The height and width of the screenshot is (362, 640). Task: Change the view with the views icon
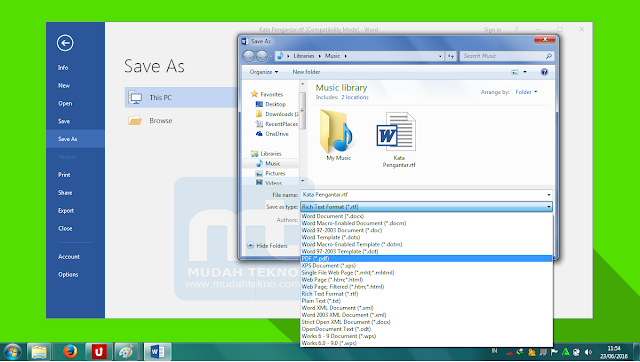click(515, 72)
